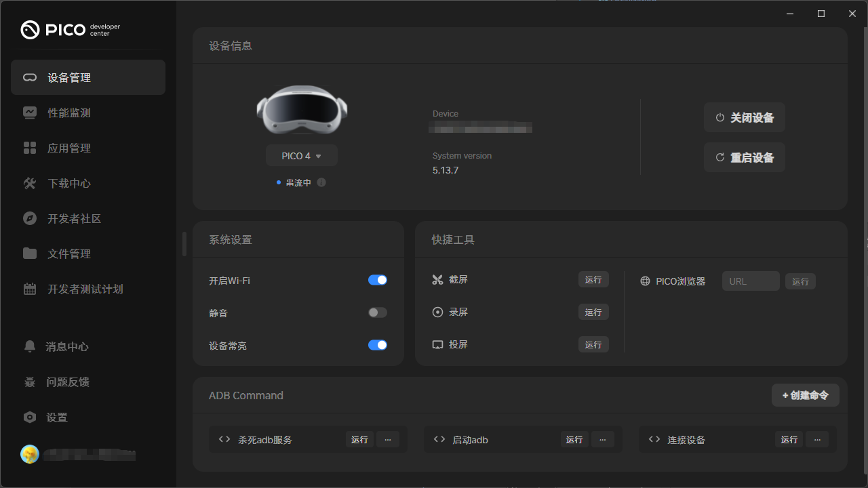
Task: Run the 录屏 screen recording tool
Action: (593, 312)
